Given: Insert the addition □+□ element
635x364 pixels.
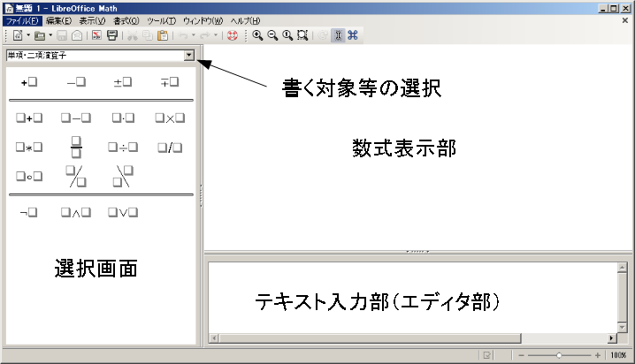Looking at the screenshot, I should 29,118.
